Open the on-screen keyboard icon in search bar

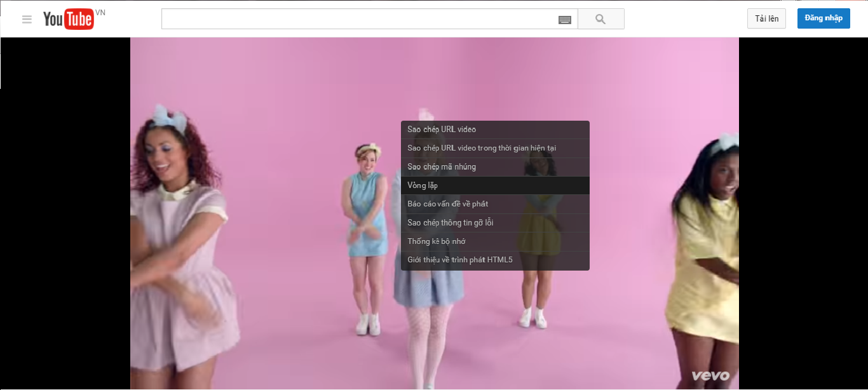coord(564,19)
